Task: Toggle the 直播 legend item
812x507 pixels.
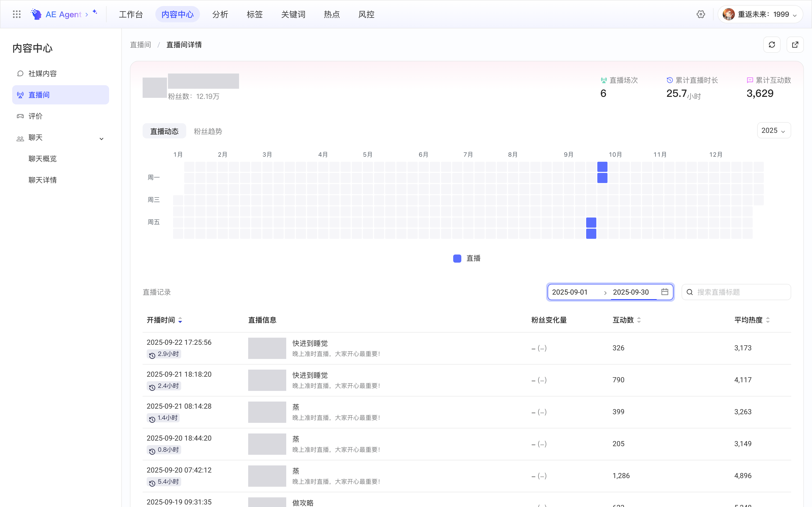Action: pos(467,258)
